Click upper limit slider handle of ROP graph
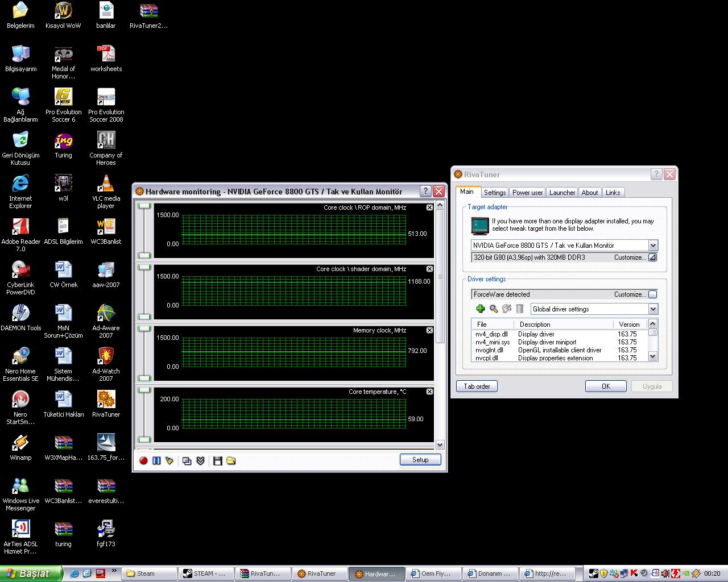Viewport: 728px width, 582px height. pyautogui.click(x=144, y=206)
